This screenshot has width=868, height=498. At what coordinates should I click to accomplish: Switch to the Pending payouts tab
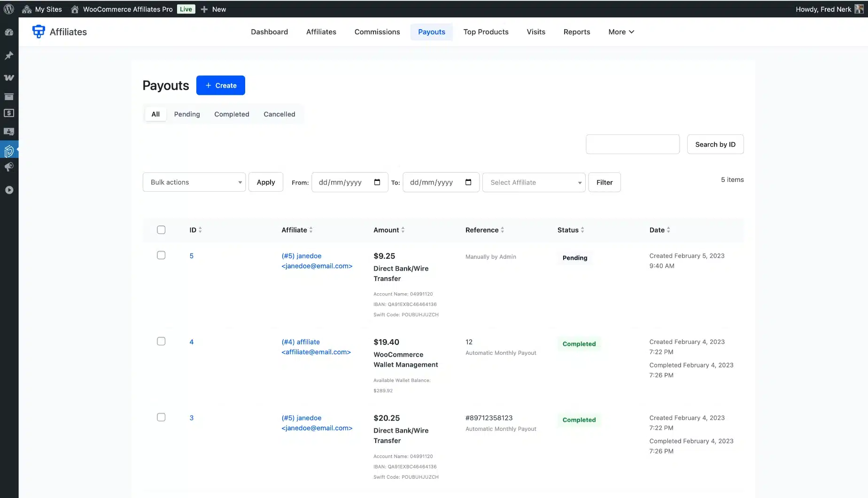click(187, 114)
